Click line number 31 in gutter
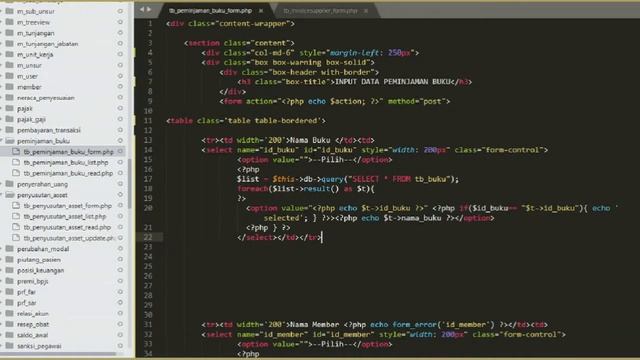The width and height of the screenshot is (640, 360). tap(148, 324)
